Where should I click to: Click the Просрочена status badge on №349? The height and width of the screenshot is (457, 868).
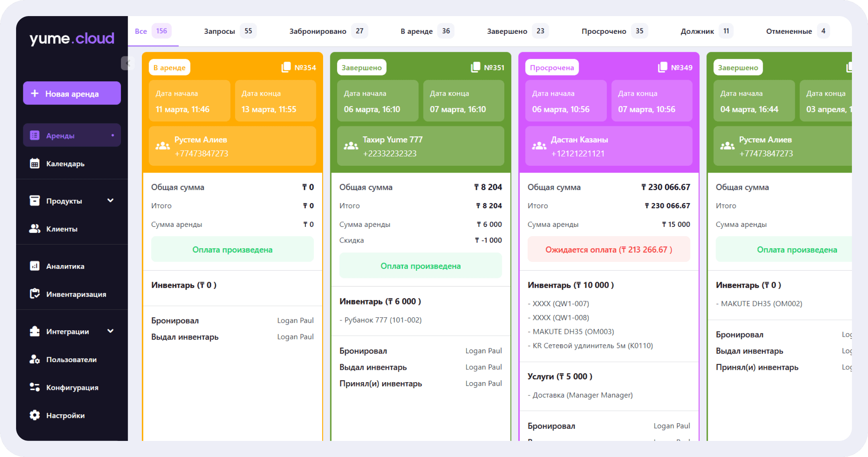coord(552,67)
